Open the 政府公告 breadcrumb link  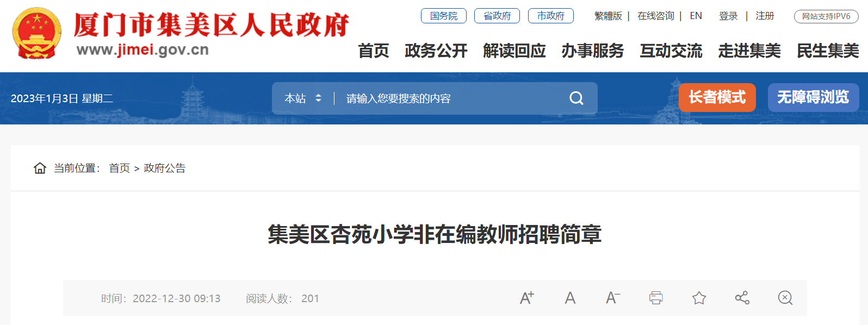point(165,168)
